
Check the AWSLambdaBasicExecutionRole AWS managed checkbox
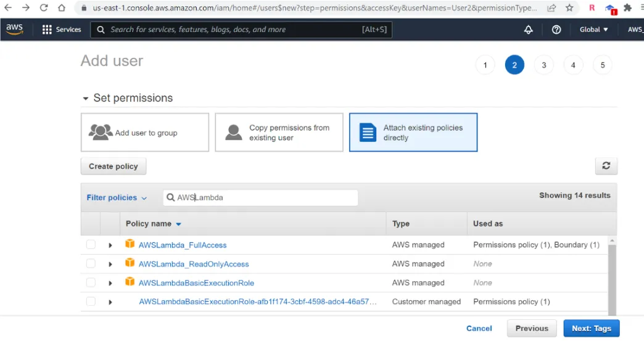coord(91,282)
